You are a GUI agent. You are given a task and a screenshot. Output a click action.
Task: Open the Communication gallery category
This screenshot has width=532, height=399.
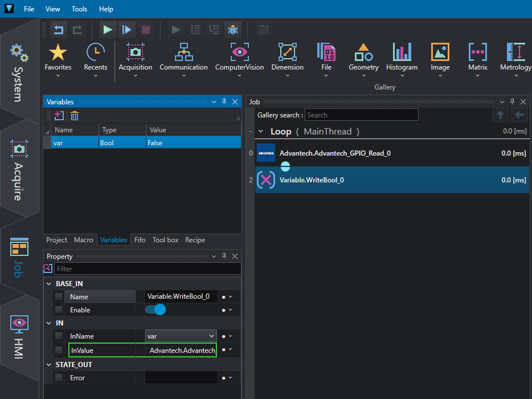coord(183,58)
